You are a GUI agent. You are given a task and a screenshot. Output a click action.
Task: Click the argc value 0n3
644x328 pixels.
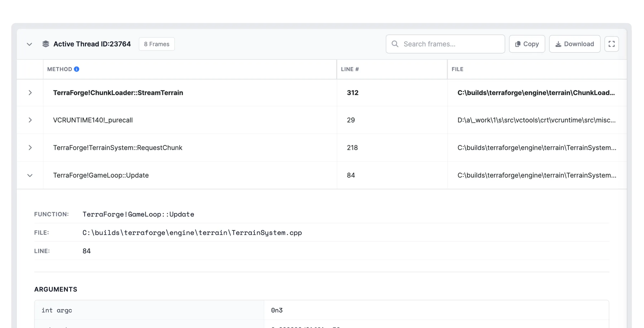click(x=277, y=310)
